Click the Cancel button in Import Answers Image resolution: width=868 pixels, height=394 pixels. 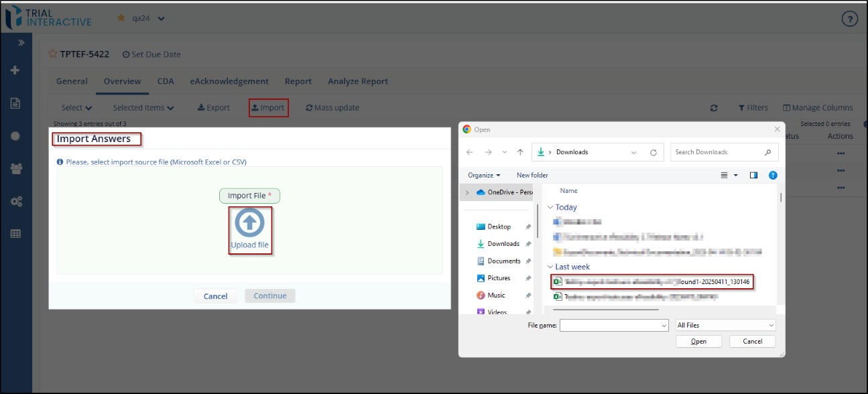point(215,296)
